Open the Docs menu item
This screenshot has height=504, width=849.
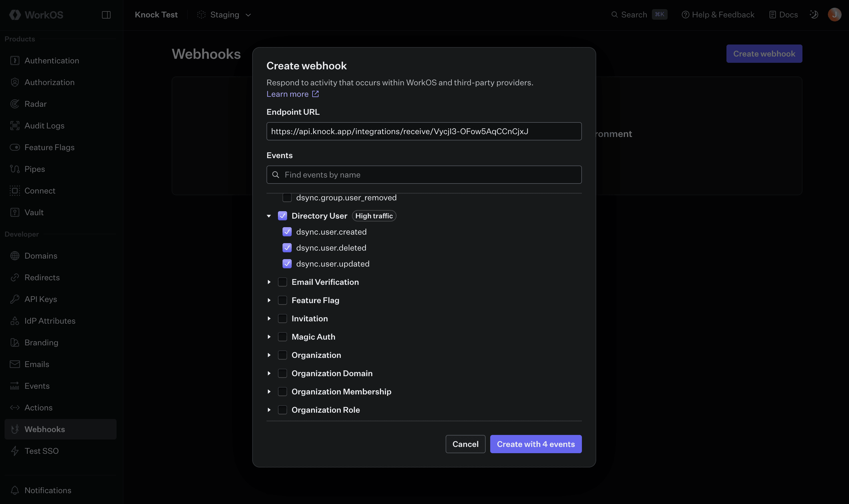[x=784, y=15]
